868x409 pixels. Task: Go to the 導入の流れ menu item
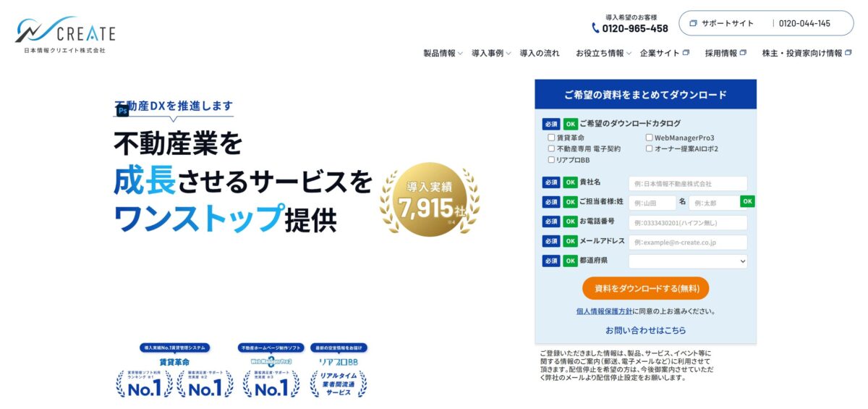(540, 53)
